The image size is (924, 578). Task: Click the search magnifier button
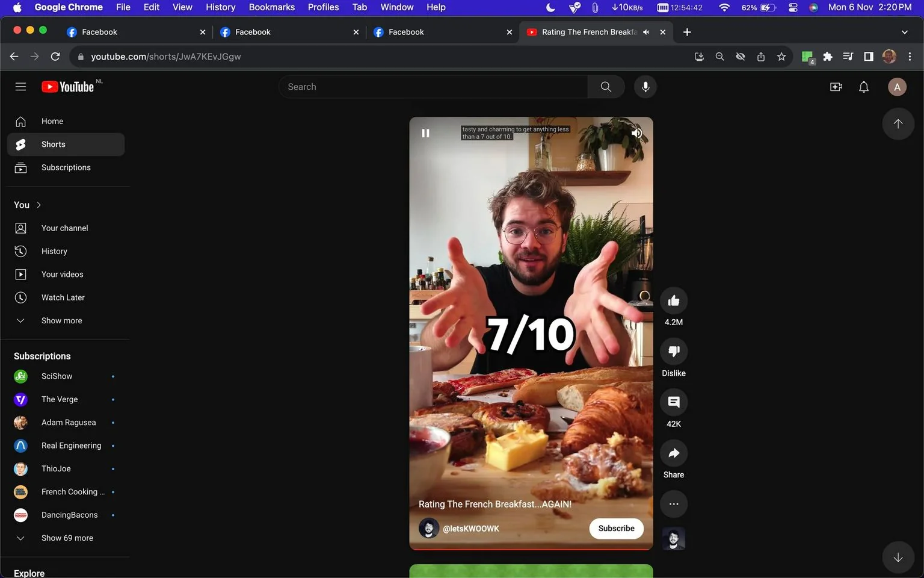(x=606, y=87)
